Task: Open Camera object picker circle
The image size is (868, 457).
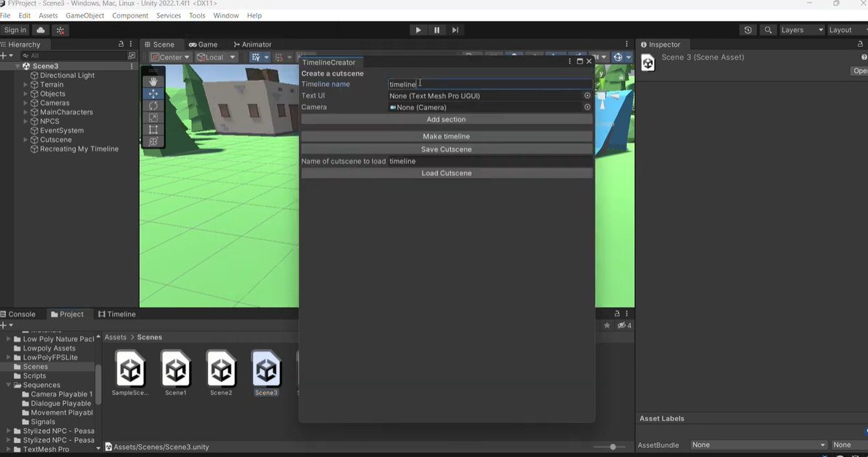Action: tap(587, 107)
